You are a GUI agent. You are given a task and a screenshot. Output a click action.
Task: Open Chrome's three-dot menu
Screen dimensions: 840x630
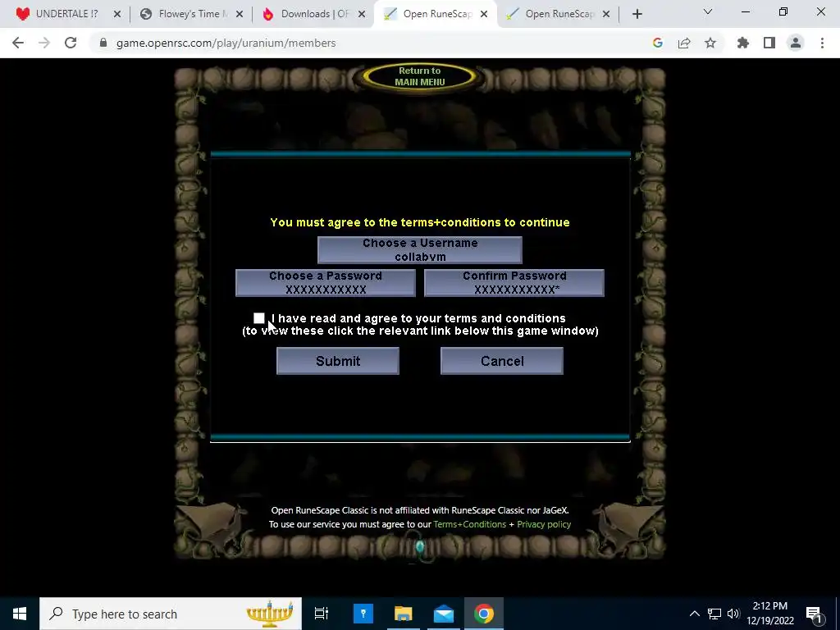822,43
